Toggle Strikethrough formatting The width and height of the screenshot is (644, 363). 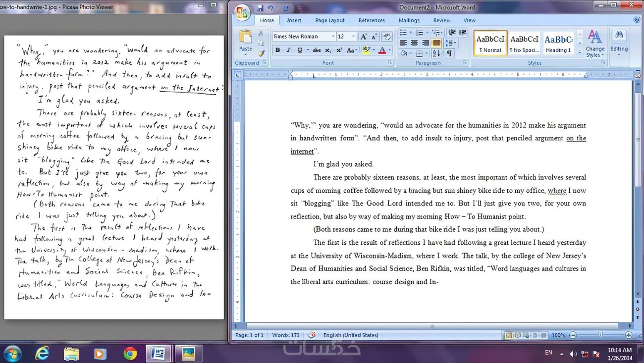[x=317, y=50]
